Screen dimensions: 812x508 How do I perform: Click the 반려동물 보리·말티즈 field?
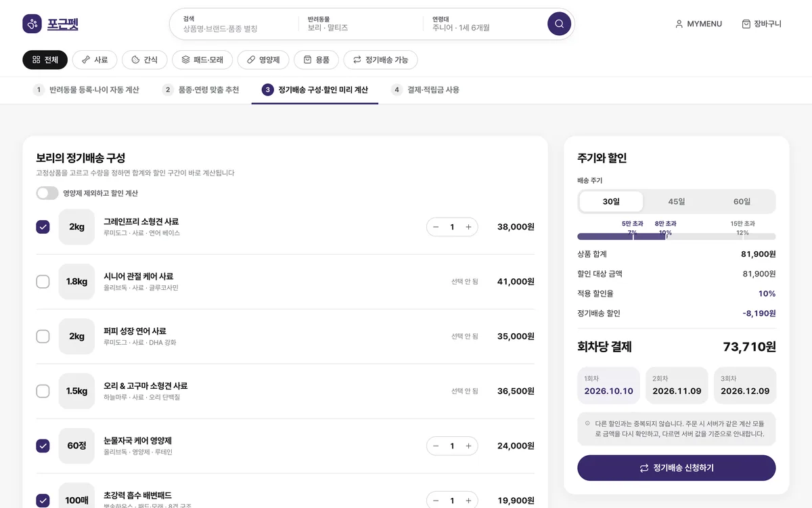(x=360, y=24)
